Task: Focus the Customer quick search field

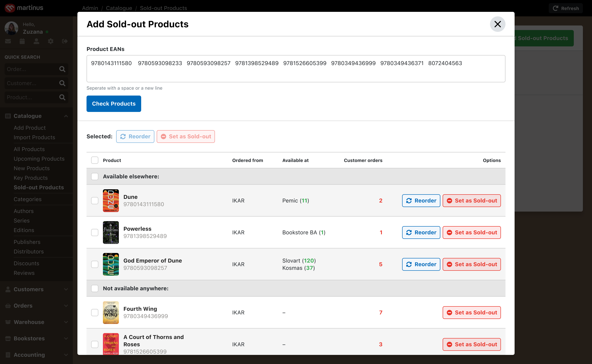Action: point(36,83)
